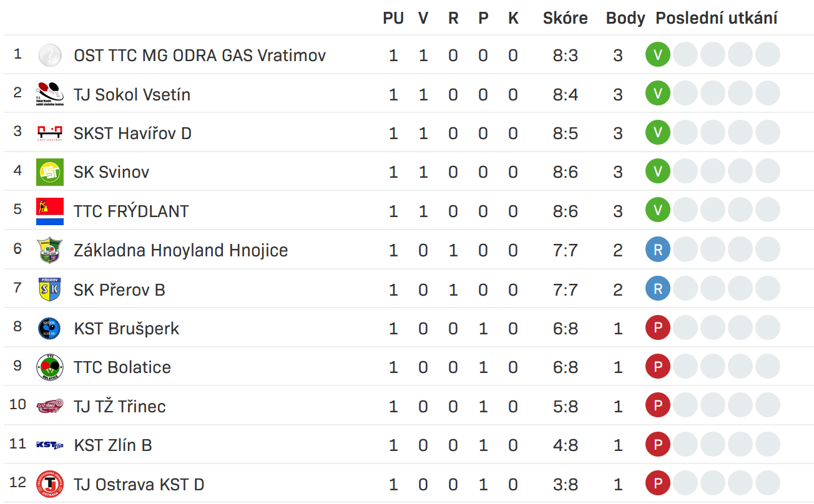Click the TTC FRÝDLANT flag logo
Image resolution: width=814 pixels, height=504 pixels.
[x=50, y=211]
